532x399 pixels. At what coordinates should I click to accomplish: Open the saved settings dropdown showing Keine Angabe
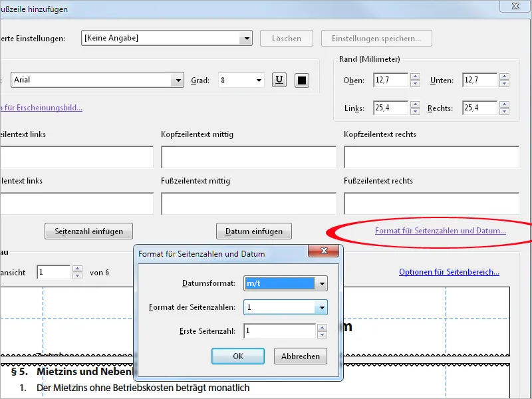[167, 38]
